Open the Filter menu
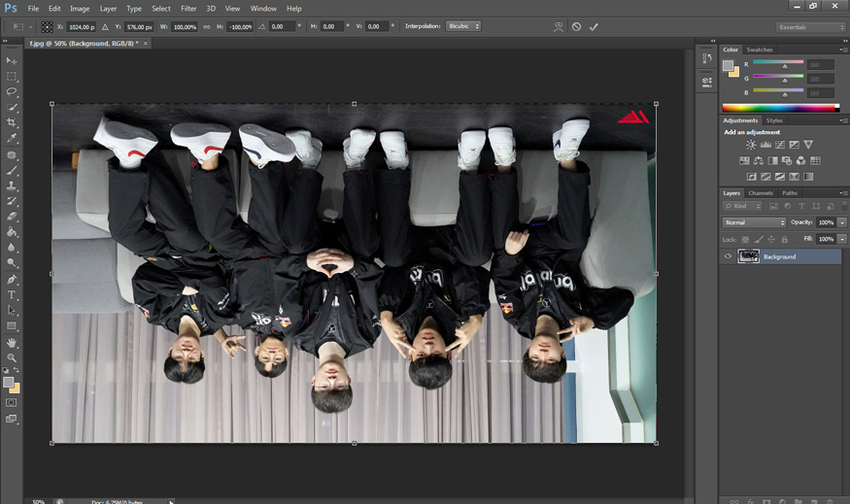 [188, 8]
